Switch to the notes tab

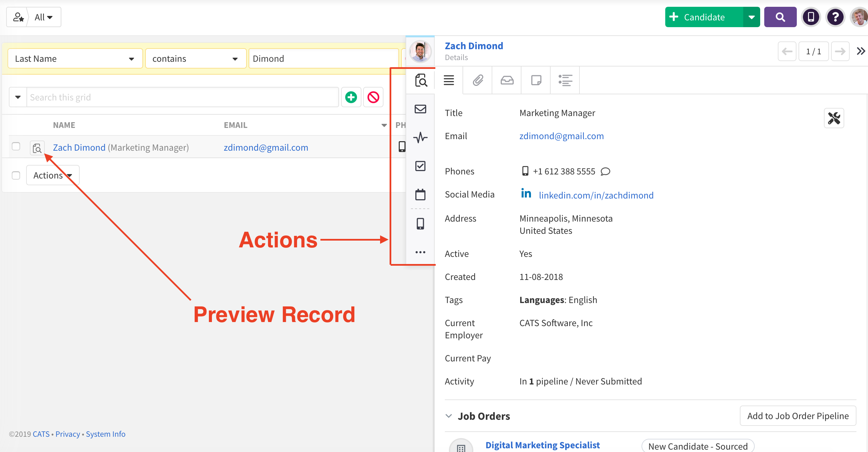click(536, 80)
